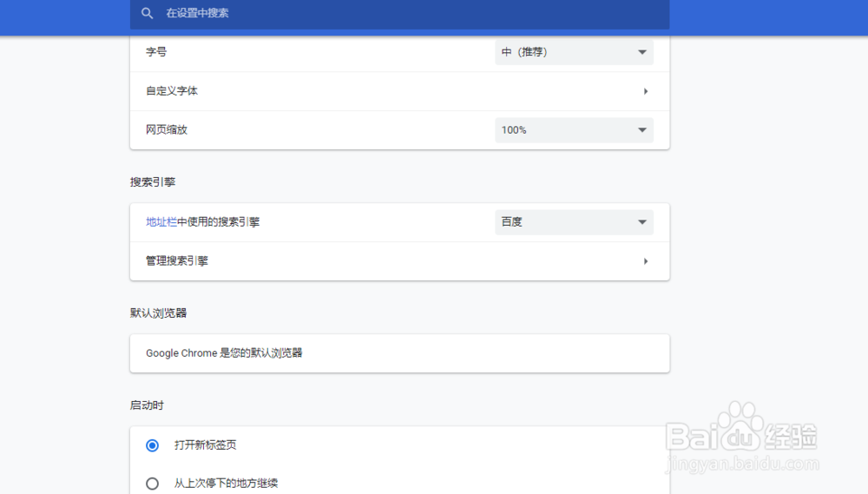
Task: Click the 网页缩放 label
Action: [x=167, y=130]
